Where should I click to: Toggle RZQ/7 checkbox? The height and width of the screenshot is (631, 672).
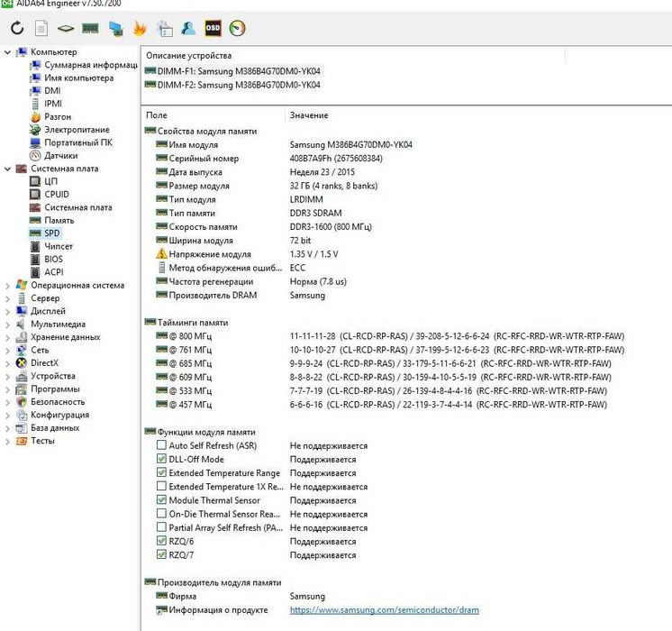[161, 554]
